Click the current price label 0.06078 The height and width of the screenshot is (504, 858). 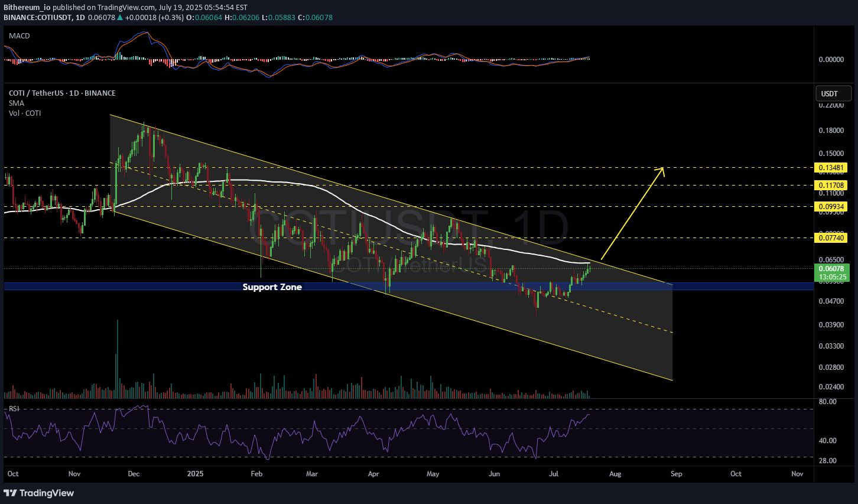(831, 269)
